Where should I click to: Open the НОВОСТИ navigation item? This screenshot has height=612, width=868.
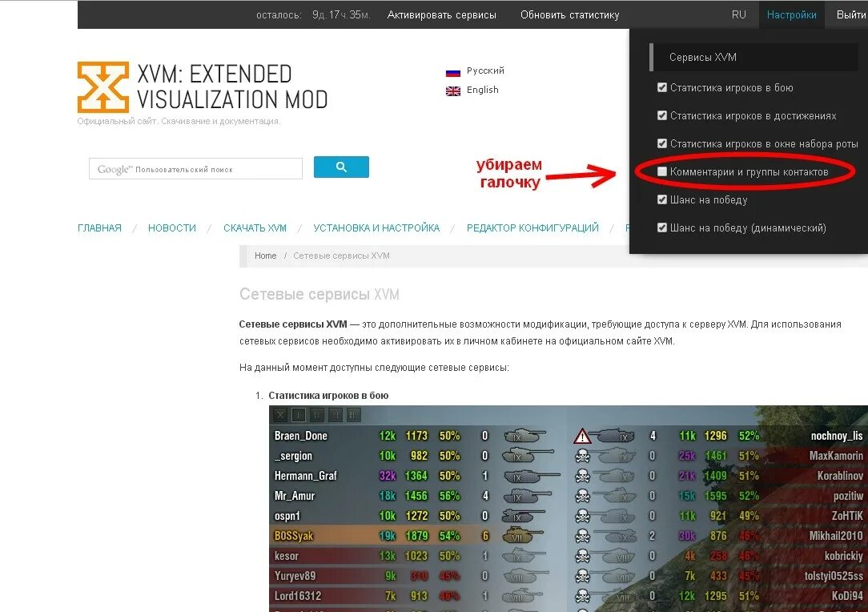[172, 228]
